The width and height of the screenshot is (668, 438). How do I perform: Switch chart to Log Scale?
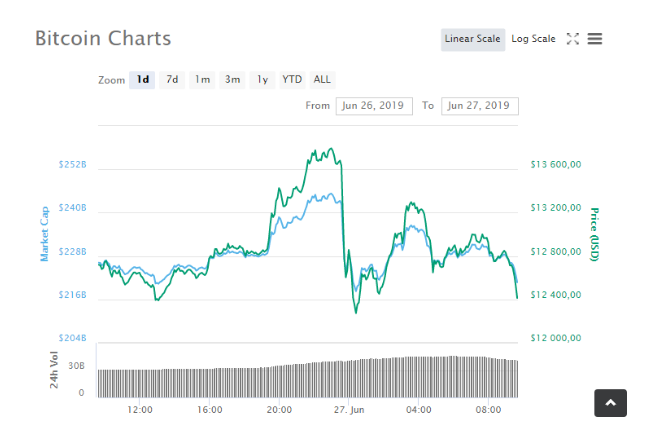[x=533, y=39]
